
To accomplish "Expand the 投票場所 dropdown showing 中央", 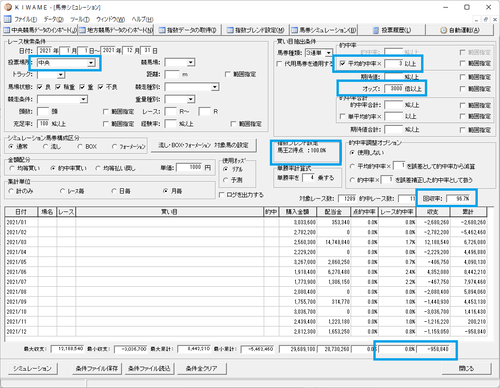I will pos(91,63).
